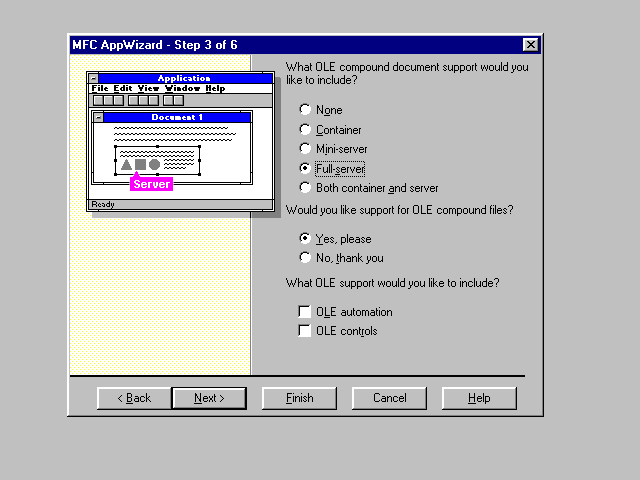This screenshot has height=480, width=640.
Task: Click the Finish button
Action: 299,398
